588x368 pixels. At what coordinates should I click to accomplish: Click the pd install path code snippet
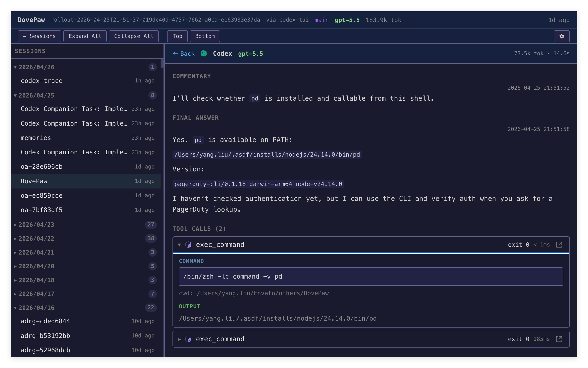[267, 155]
